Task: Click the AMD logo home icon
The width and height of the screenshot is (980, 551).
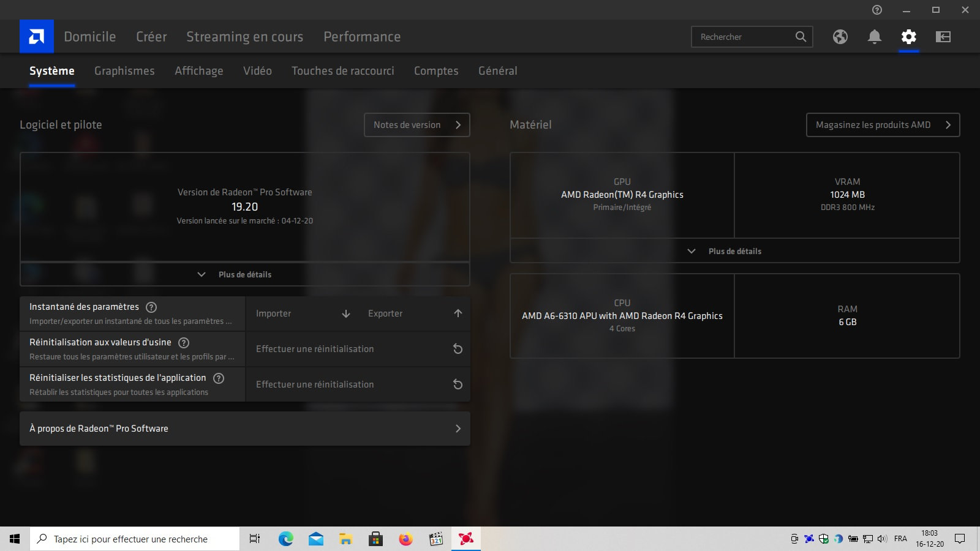Action: coord(37,37)
